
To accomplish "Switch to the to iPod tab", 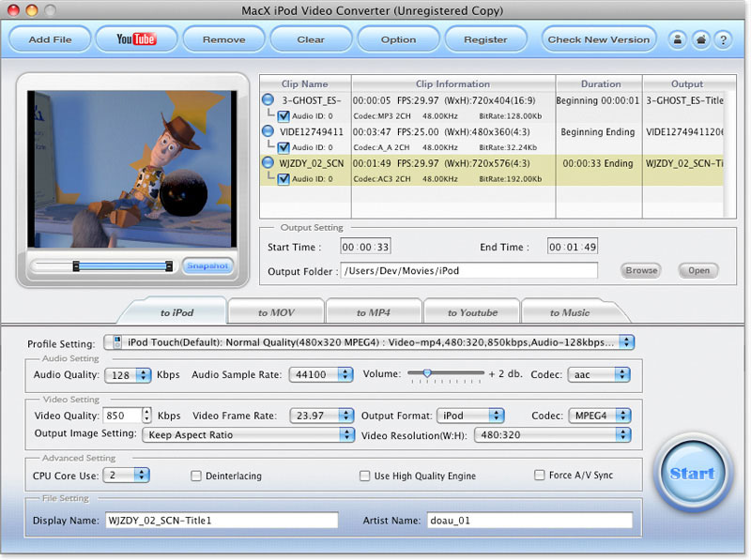I will click(176, 312).
